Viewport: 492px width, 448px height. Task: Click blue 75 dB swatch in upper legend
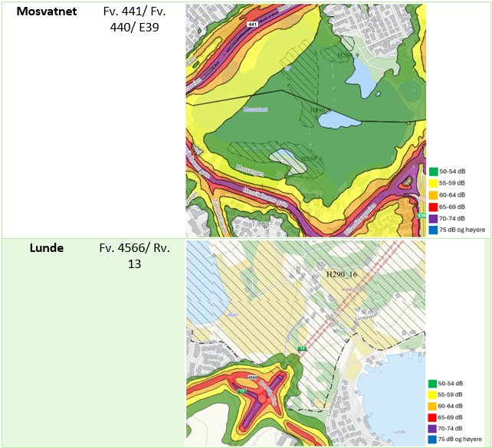[434, 229]
